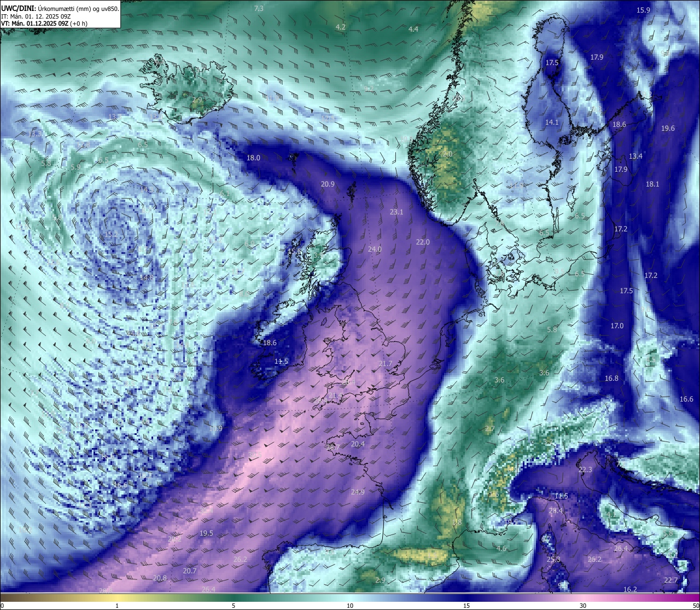Click the 4.6 value label
The width and height of the screenshot is (700, 610).
pyautogui.click(x=501, y=548)
